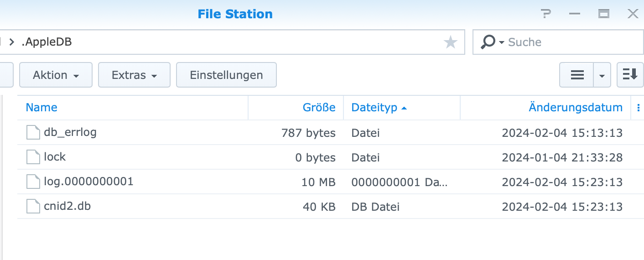Viewport: 644px width, 260px height.
Task: Expand view mode dropdown arrow
Action: 602,75
